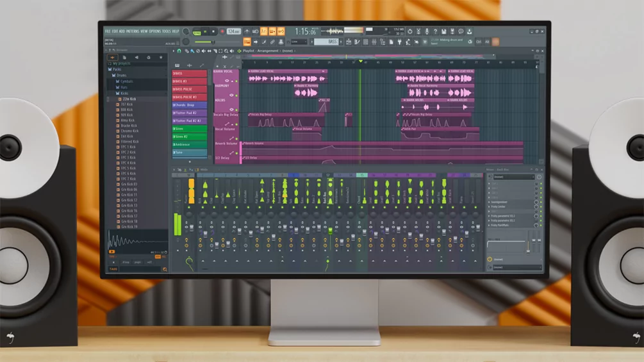Click the green Play button

[x=205, y=31]
